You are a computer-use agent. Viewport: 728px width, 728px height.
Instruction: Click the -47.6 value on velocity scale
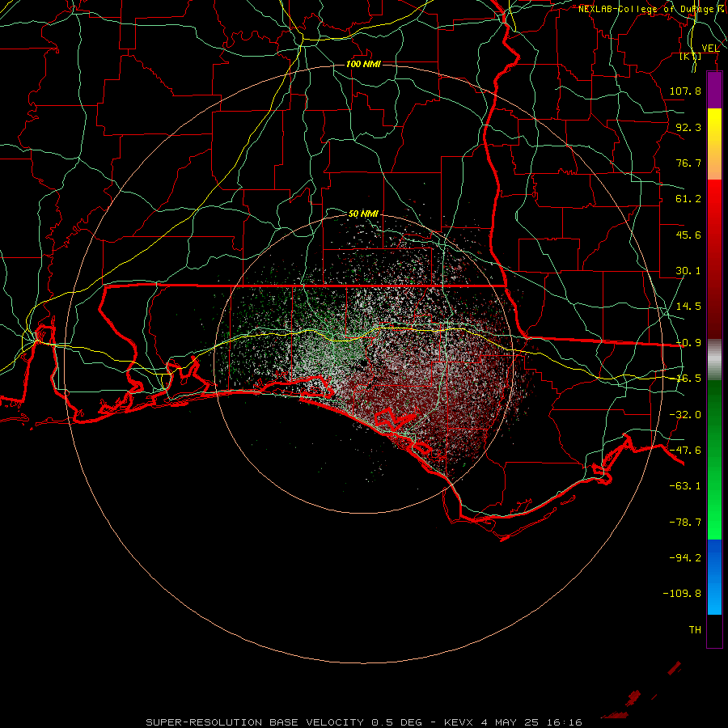pyautogui.click(x=685, y=451)
